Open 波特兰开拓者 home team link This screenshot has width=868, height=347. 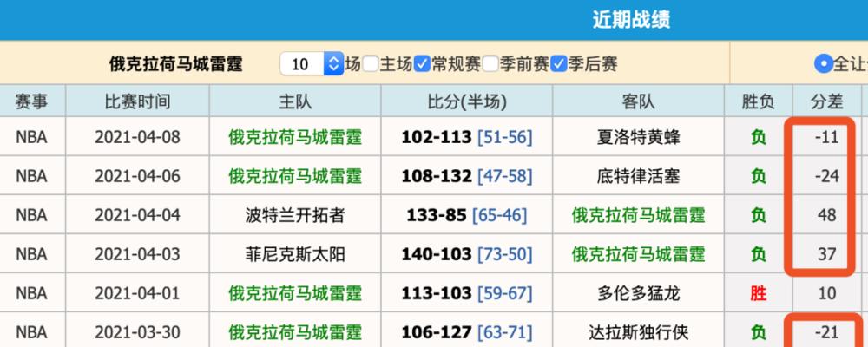[x=295, y=215]
